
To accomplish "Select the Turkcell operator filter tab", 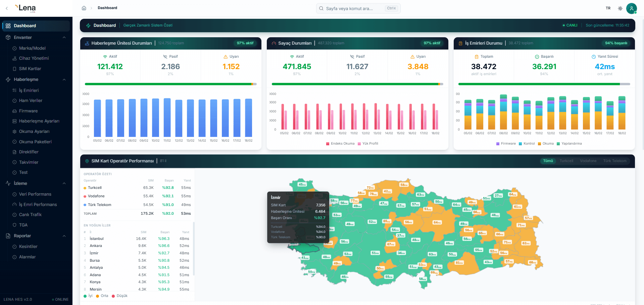I will tap(566, 161).
